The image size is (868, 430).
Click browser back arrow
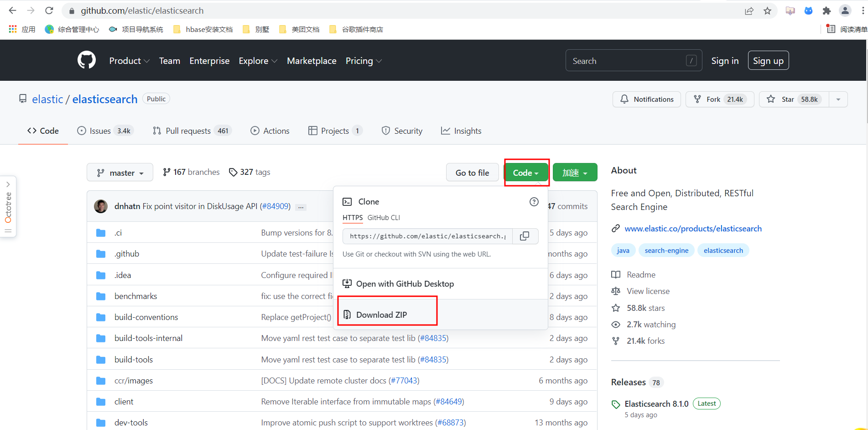[12, 10]
